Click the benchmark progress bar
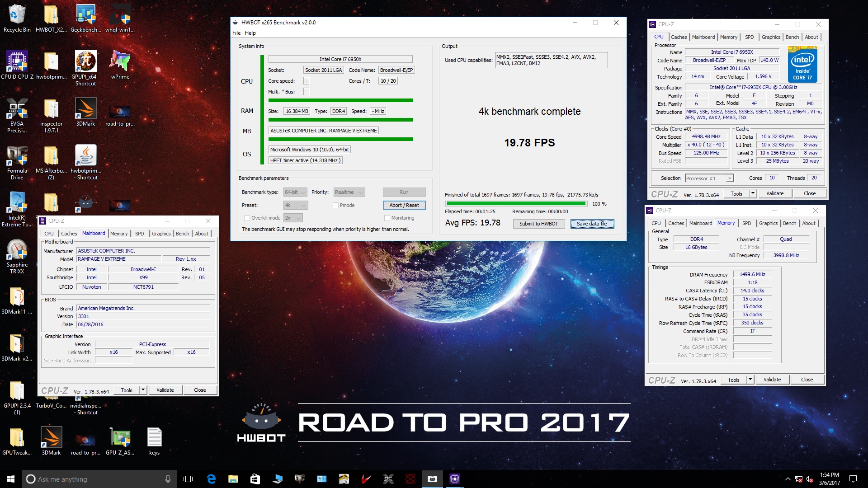This screenshot has width=868, height=488. tap(515, 204)
